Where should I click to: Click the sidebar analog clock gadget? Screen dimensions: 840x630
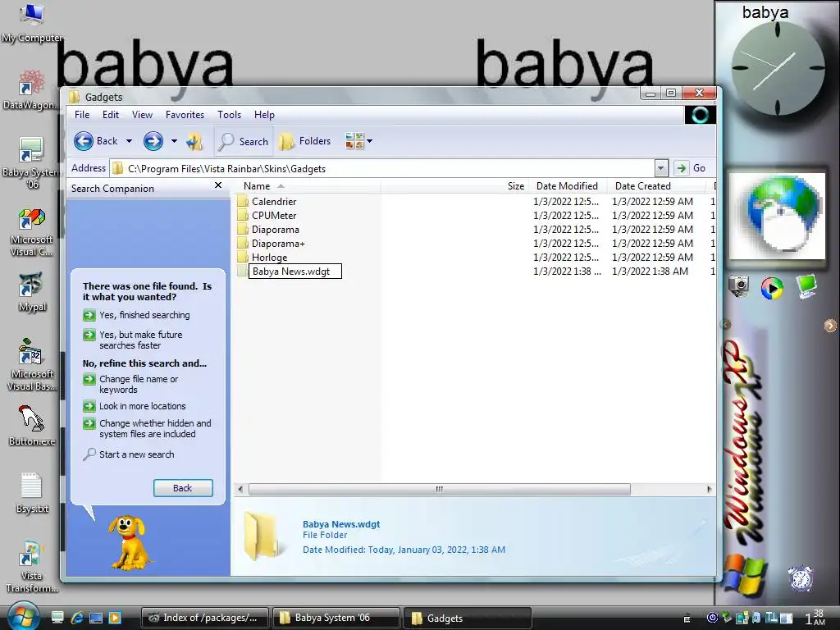click(778, 68)
